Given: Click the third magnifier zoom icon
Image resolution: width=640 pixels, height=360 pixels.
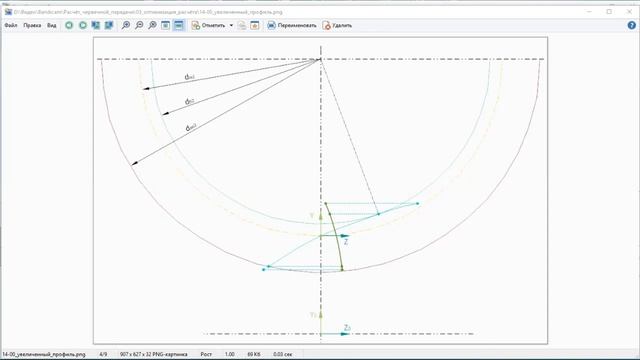Looking at the screenshot, I should tap(152, 25).
